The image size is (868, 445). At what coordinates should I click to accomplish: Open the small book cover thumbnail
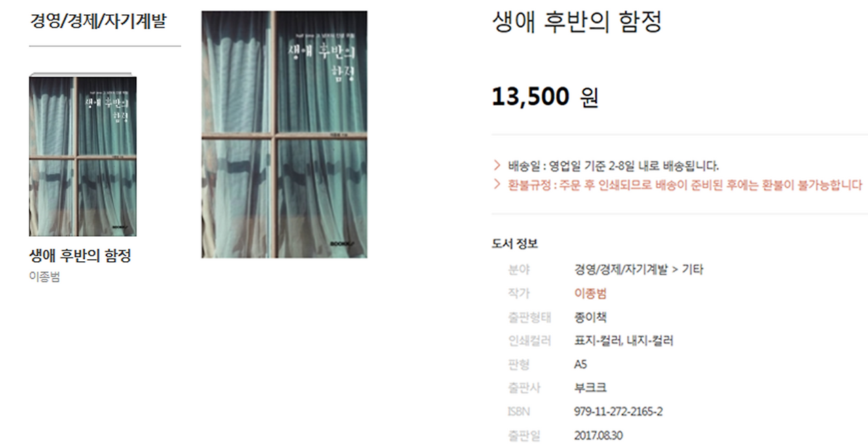pyautogui.click(x=83, y=155)
